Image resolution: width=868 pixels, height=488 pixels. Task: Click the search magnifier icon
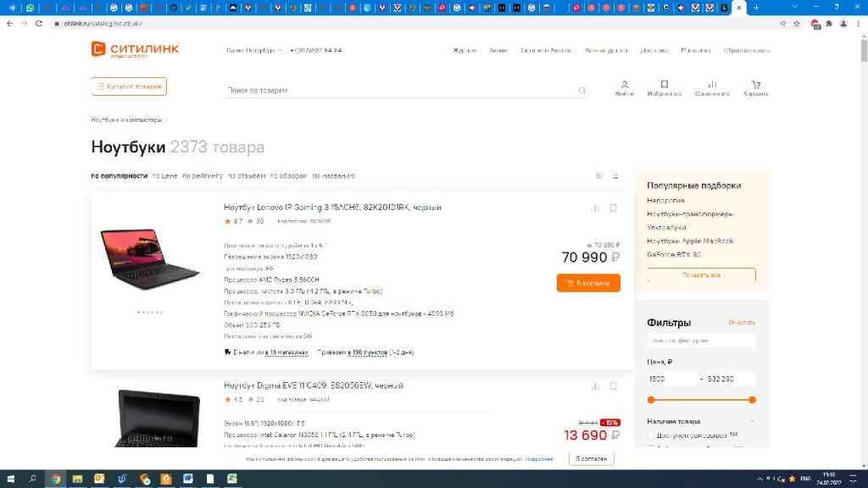(x=581, y=91)
